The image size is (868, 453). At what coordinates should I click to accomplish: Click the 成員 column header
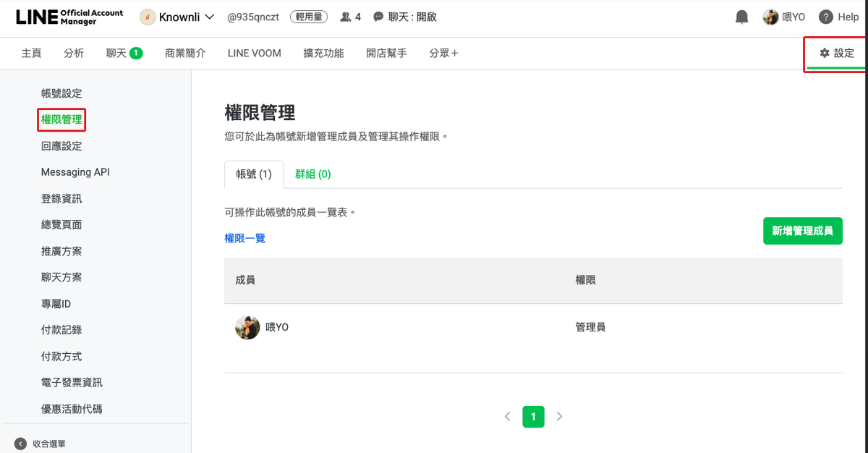point(245,280)
